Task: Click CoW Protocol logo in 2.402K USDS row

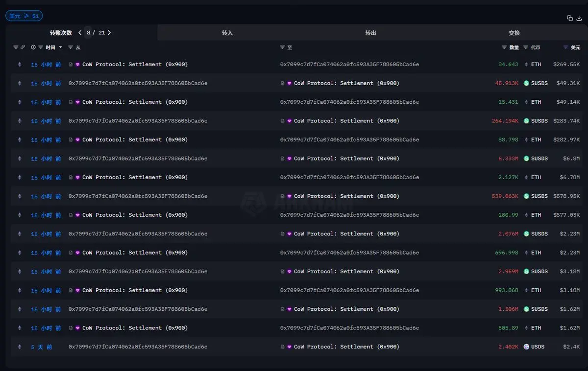Action: [289, 347]
